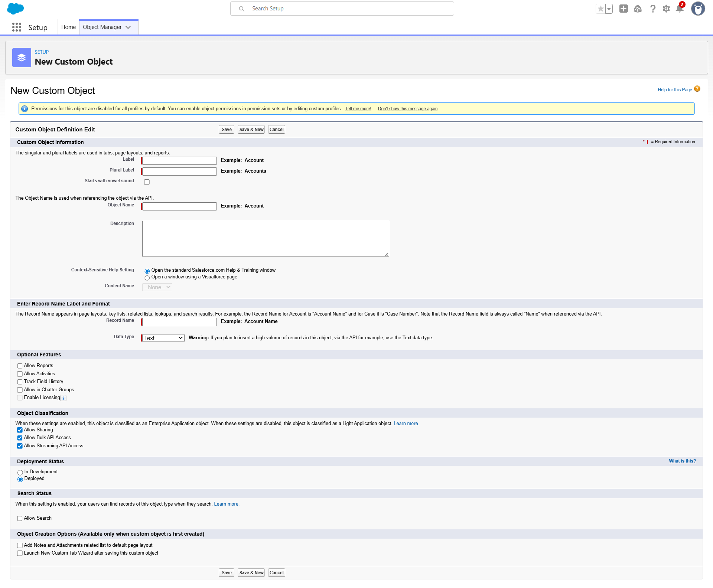
Task: Uncheck Allow Bulk API Access
Action: coord(20,438)
